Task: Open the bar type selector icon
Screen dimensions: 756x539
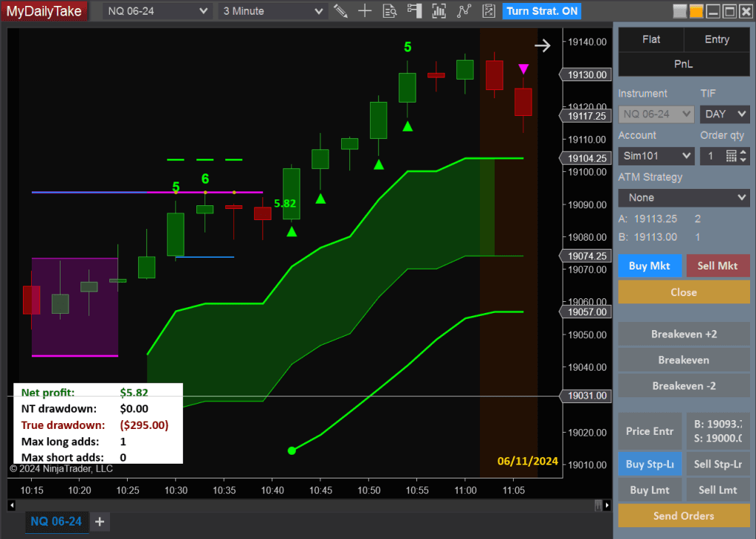Action: coord(439,11)
